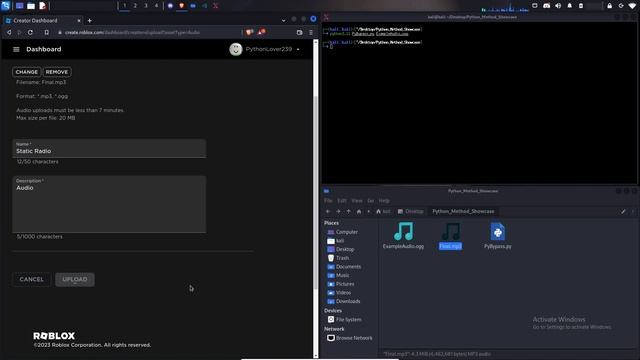Open a new browser tab

[89, 20]
